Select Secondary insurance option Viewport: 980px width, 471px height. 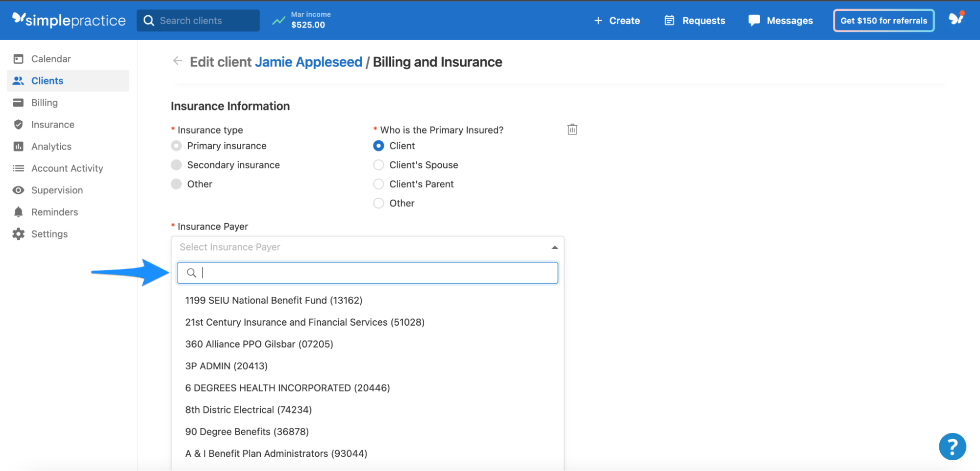tap(176, 165)
